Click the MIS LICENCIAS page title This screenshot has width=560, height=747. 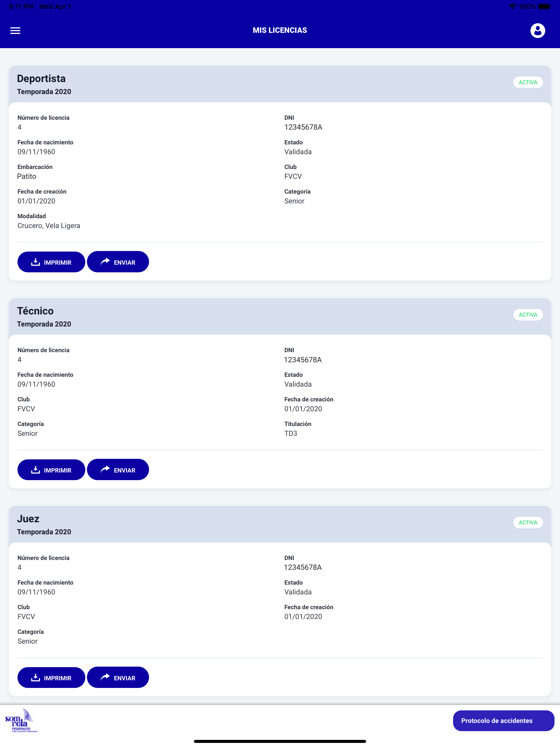280,30
